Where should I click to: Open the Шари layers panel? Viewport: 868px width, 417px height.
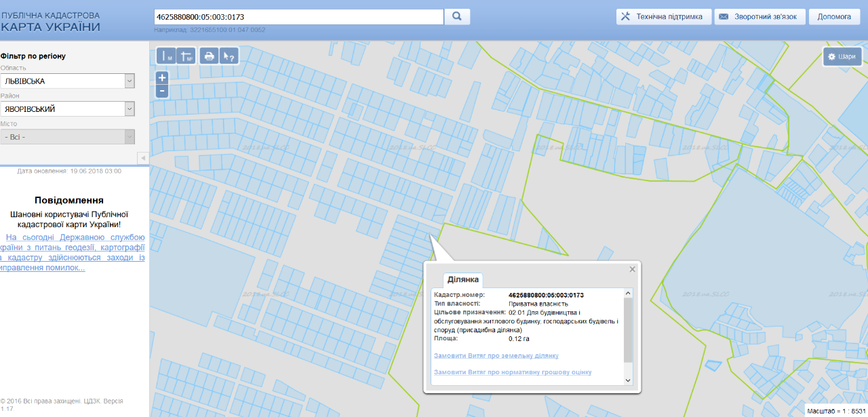tap(842, 57)
